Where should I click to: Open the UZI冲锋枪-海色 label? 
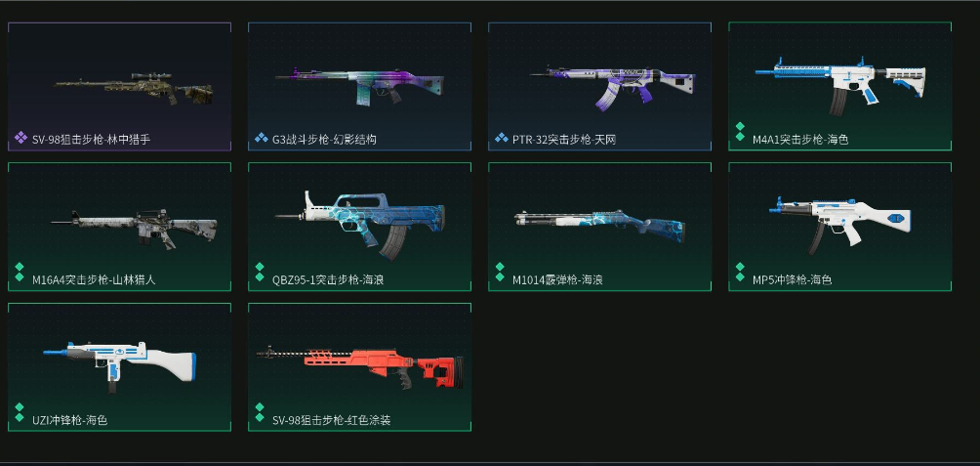click(70, 420)
